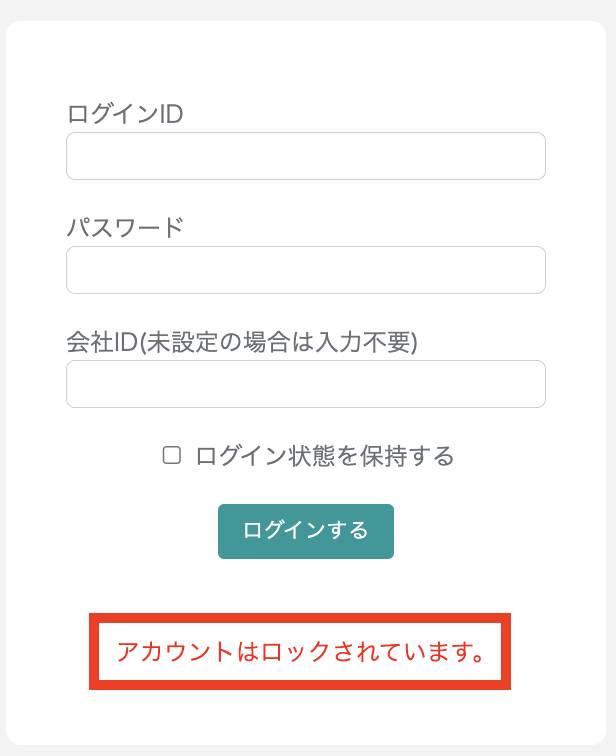Click the ログインID label text
616x756 pixels.
coord(125,114)
